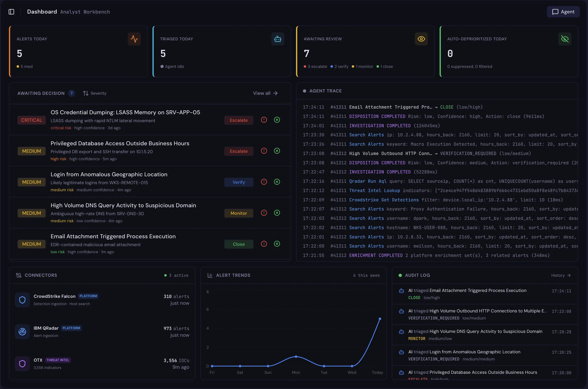Click the 3 active connectors indicator
588x389 pixels.
176,275
